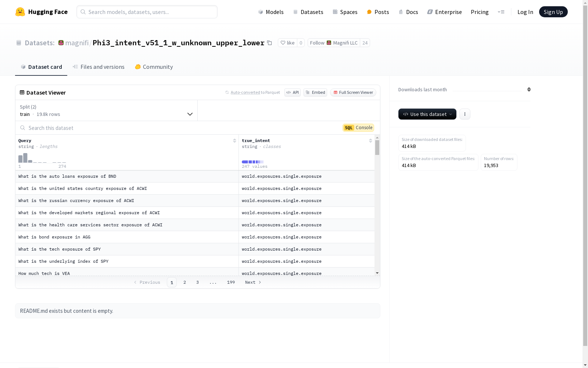Go to page 2 of the dataset
588x368 pixels.
pyautogui.click(x=184, y=282)
